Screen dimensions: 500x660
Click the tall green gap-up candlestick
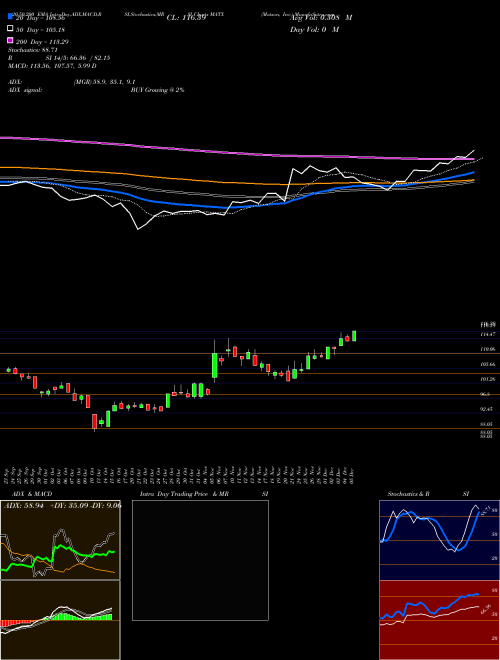[x=215, y=365]
